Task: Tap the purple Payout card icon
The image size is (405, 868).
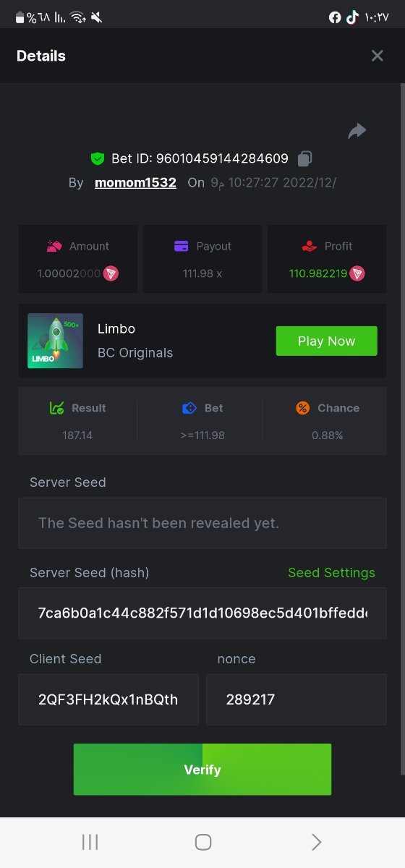Action: point(182,246)
